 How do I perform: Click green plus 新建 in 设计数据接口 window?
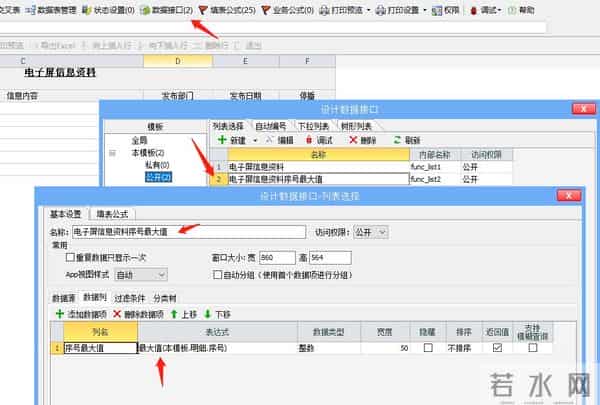[222, 140]
